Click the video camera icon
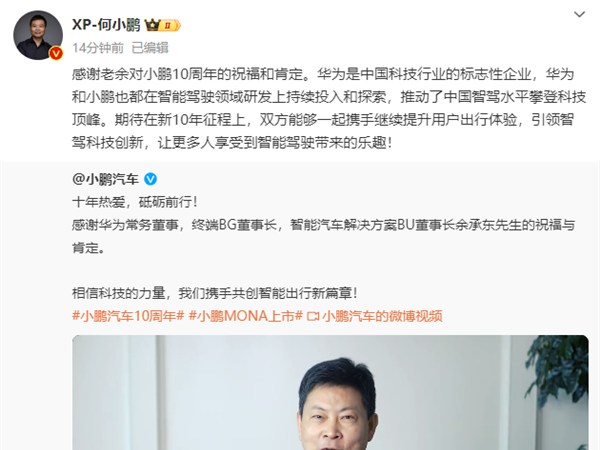 (313, 316)
